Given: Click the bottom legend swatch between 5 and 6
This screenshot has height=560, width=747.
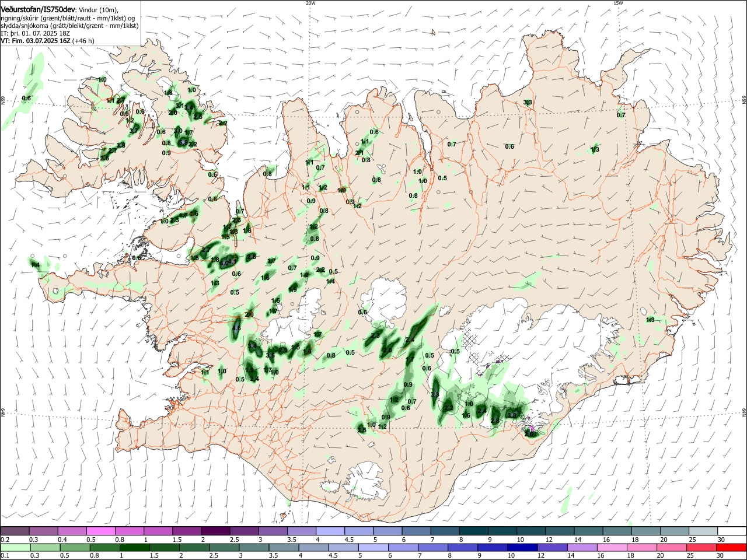Looking at the screenshot, I should (x=373, y=548).
